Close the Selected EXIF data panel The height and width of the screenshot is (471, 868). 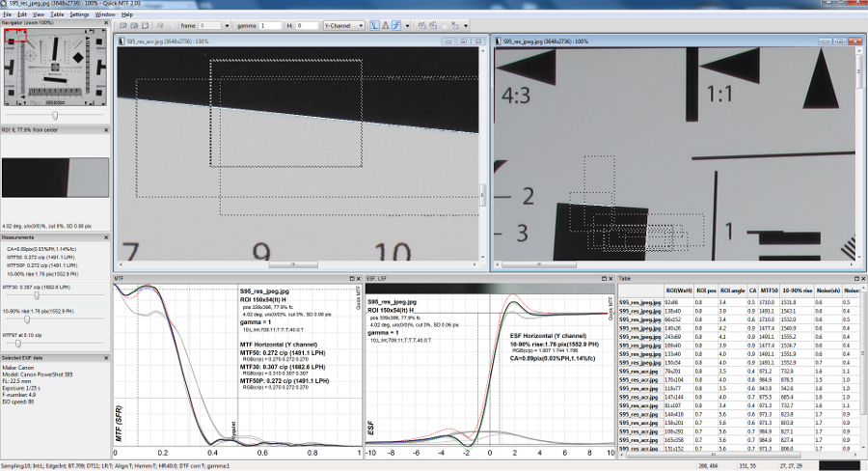(105, 358)
